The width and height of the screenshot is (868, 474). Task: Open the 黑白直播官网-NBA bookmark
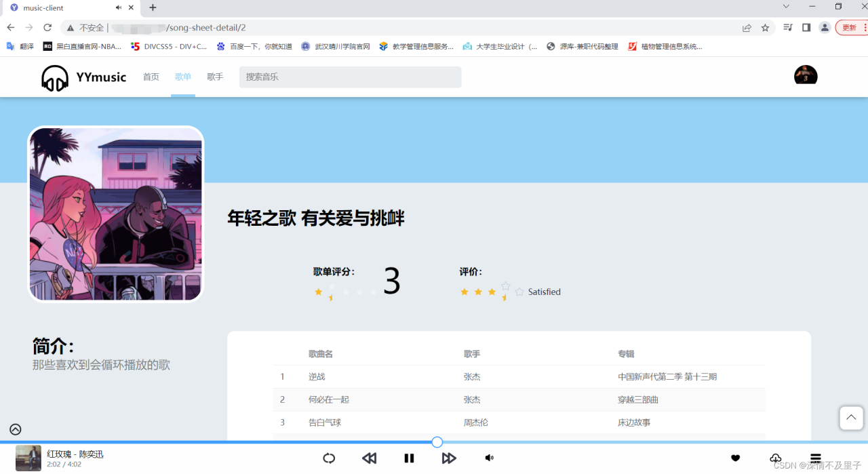tap(82, 47)
